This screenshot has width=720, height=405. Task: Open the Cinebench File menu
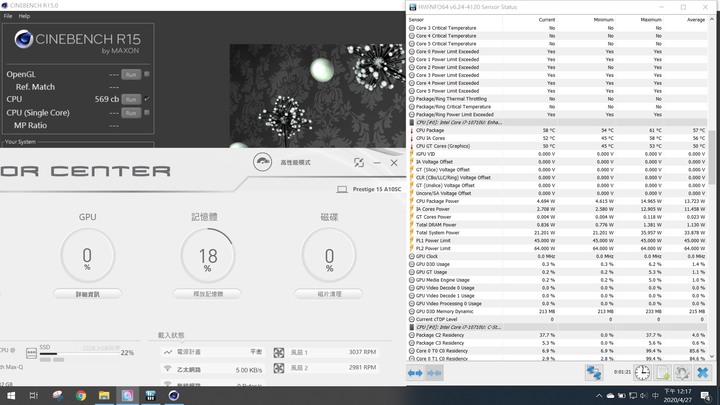coord(8,16)
